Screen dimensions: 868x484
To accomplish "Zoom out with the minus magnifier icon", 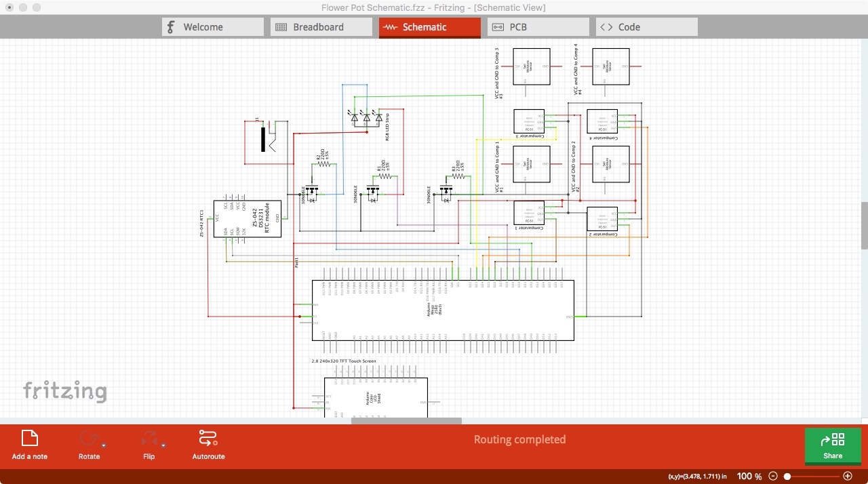I will point(772,476).
